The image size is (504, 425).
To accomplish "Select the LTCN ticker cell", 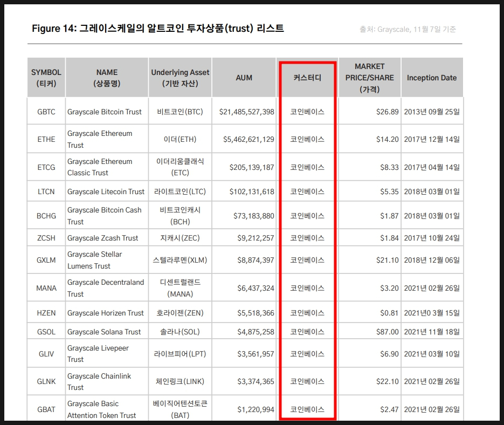I will point(46,191).
